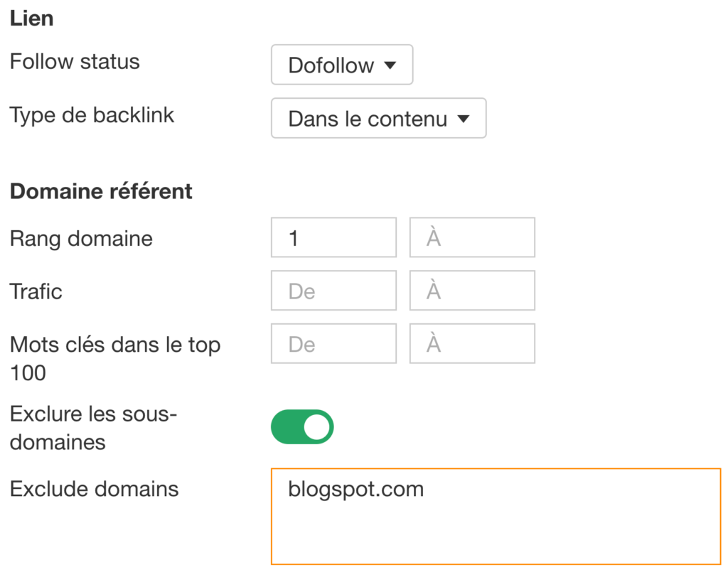Click inside the Exclude domains text area
This screenshot has width=728, height=570.
[496, 517]
